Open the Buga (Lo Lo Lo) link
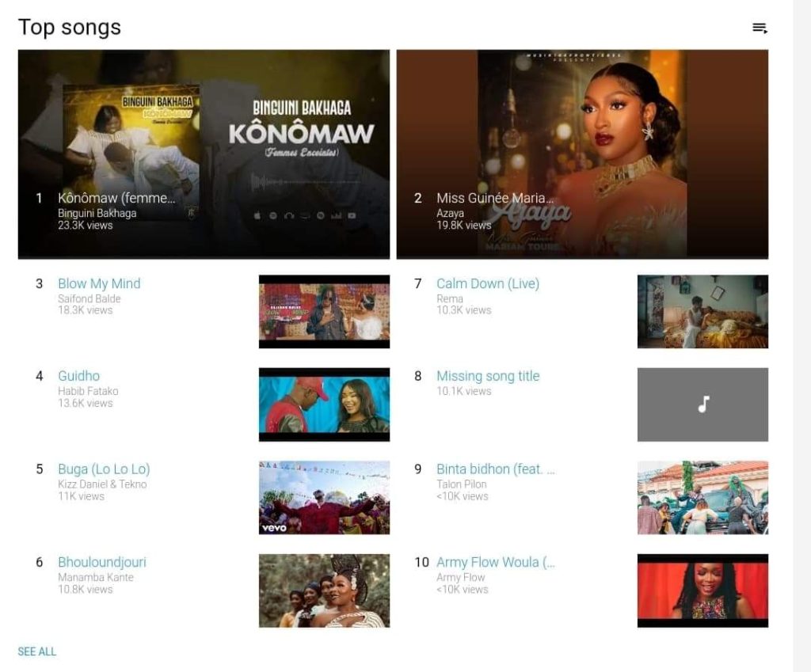 pyautogui.click(x=104, y=469)
